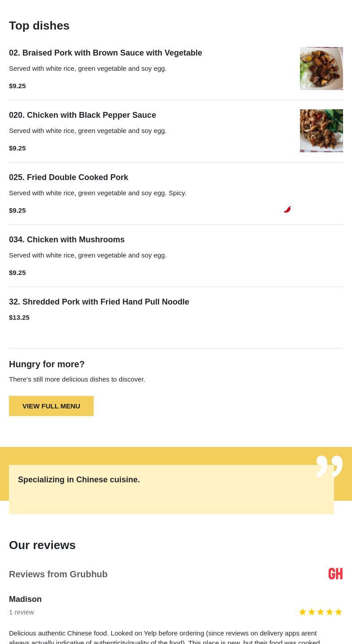Open Shredded Pork with Fried Hand Pull Noodle
The width and height of the screenshot is (352, 644).
pos(99,302)
